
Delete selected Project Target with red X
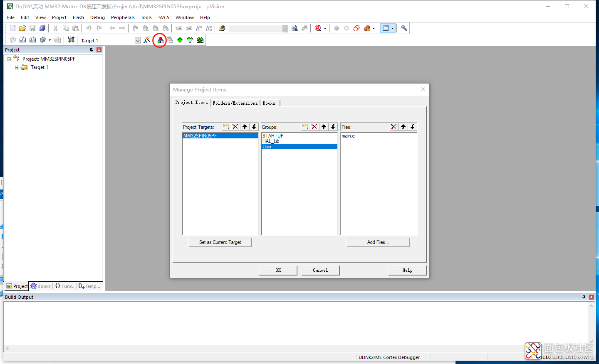click(x=235, y=127)
